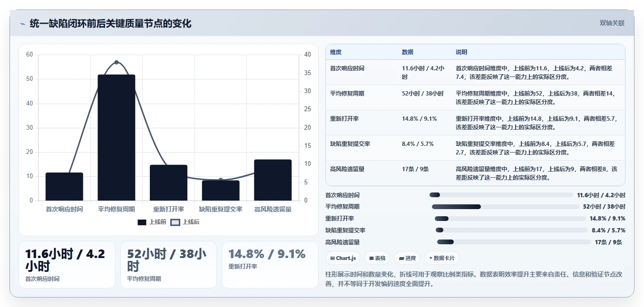
Task: Click the Chart.js chip
Action: (x=342, y=258)
